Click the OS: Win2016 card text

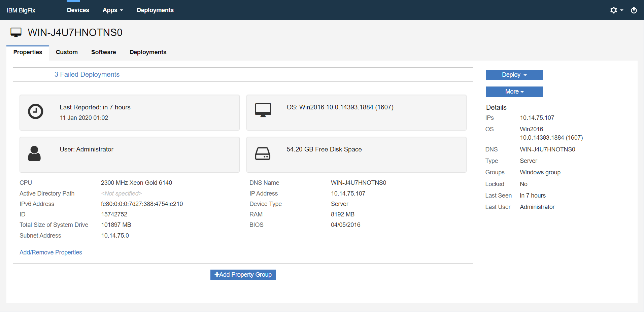click(x=340, y=107)
